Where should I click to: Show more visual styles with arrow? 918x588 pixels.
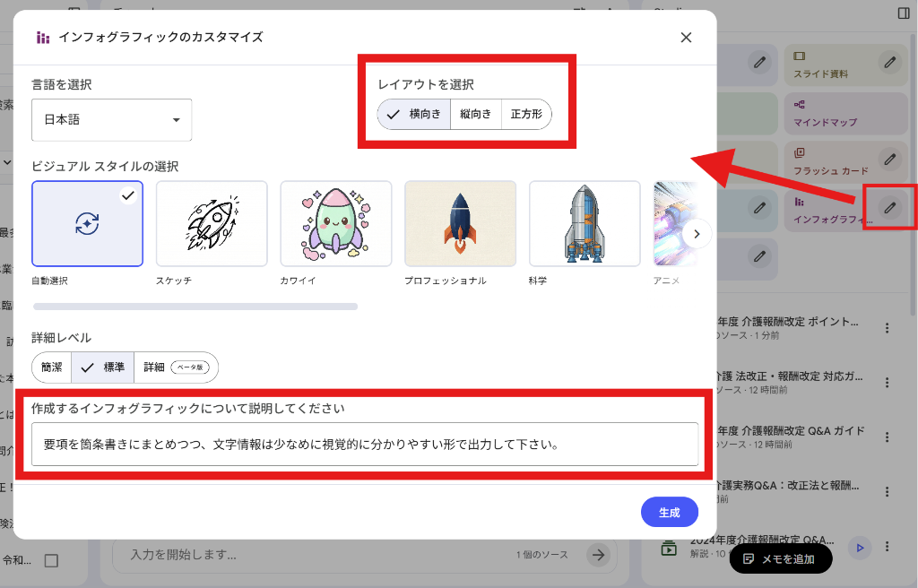697,234
